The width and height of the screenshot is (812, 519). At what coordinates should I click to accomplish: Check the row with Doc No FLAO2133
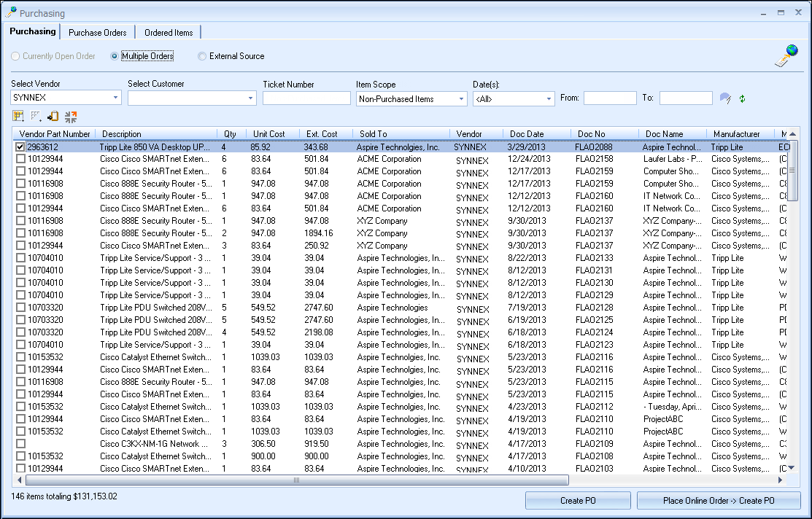(x=20, y=258)
